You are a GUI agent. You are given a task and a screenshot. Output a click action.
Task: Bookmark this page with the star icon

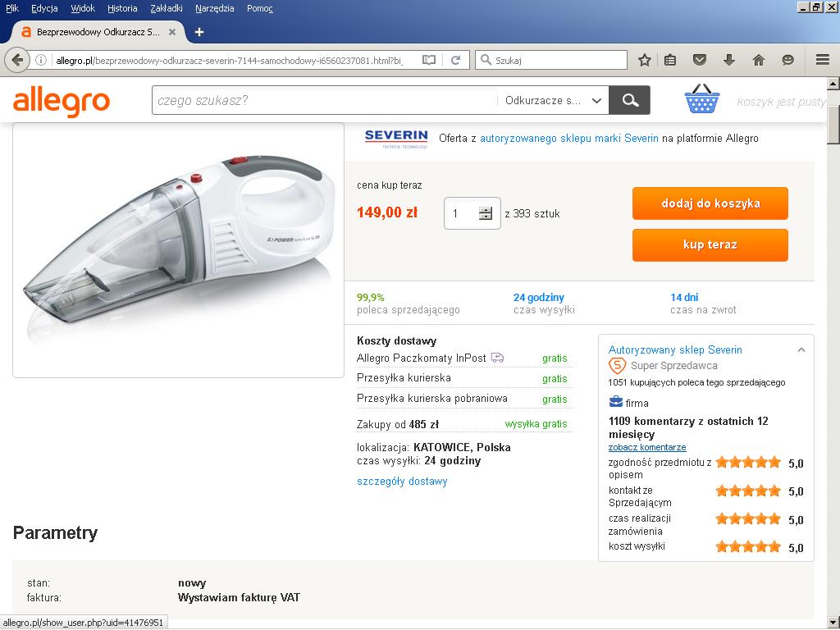tap(645, 60)
